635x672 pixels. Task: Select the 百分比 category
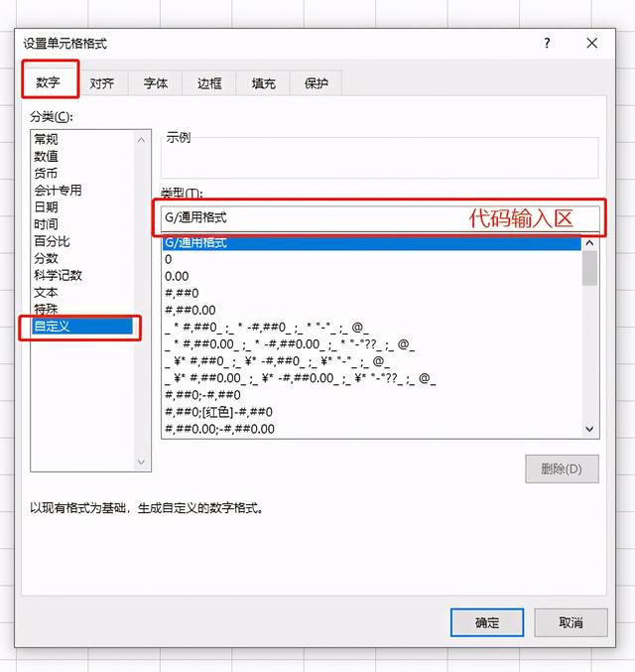pos(52,241)
